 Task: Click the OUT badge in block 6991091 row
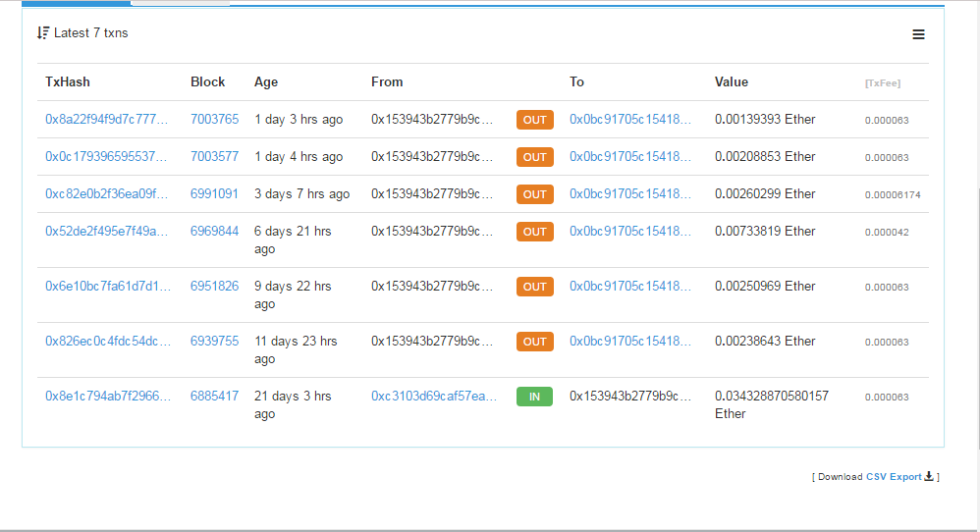[534, 194]
